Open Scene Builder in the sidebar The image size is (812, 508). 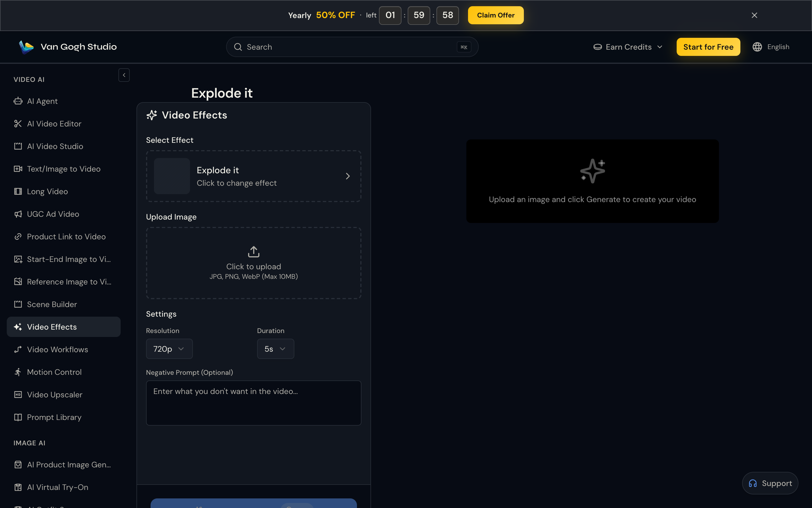64,304
